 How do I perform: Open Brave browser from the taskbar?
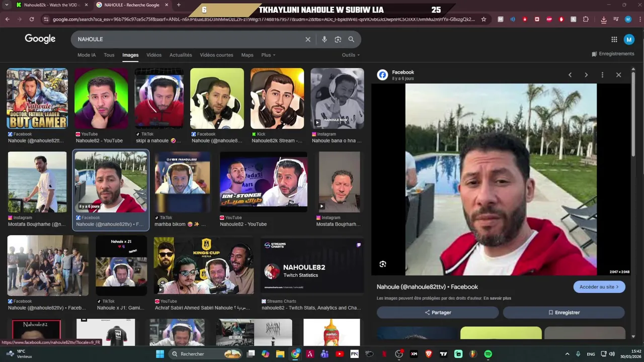tap(429, 354)
